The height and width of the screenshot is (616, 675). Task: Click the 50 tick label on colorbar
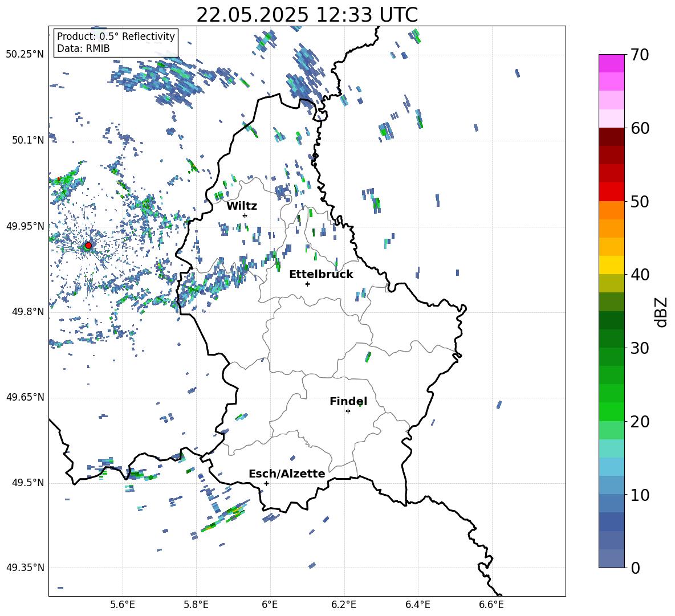(640, 201)
